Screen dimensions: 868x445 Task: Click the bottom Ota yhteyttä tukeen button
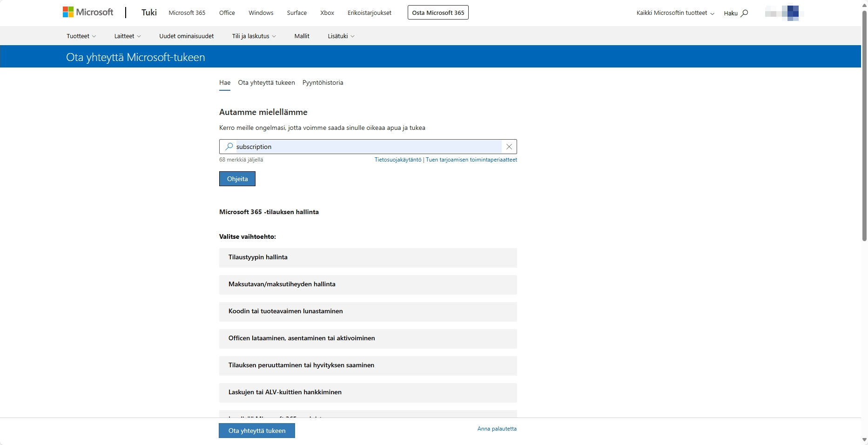click(x=257, y=431)
